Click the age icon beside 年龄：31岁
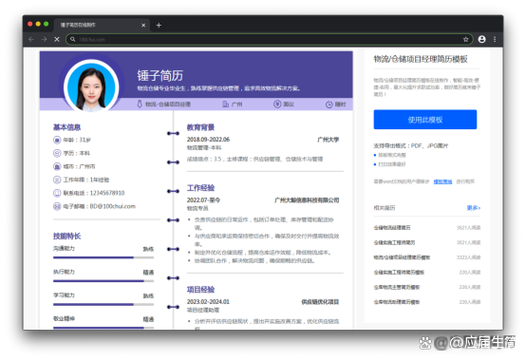This screenshot has width=526, height=361. pos(57,140)
